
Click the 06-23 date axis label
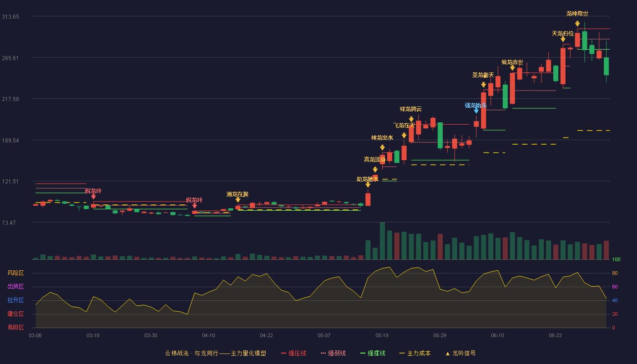click(555, 335)
